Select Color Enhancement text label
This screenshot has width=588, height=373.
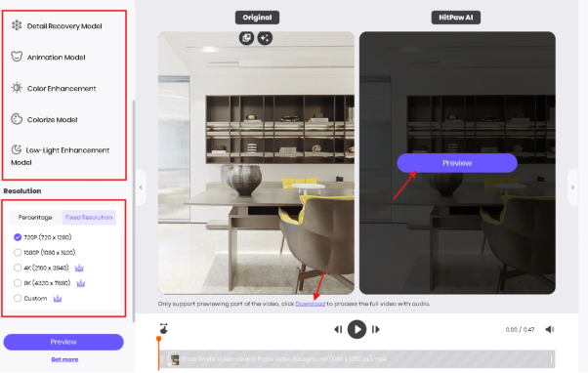[62, 89]
